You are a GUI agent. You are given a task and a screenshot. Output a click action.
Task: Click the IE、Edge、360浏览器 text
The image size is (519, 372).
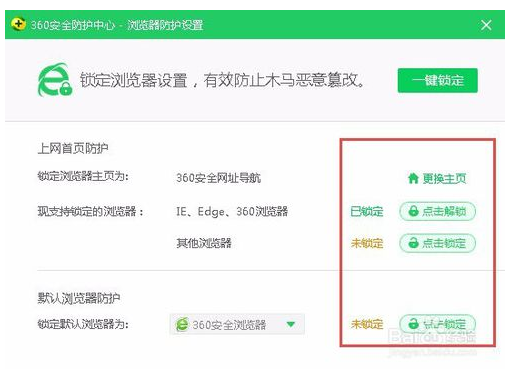(x=232, y=211)
